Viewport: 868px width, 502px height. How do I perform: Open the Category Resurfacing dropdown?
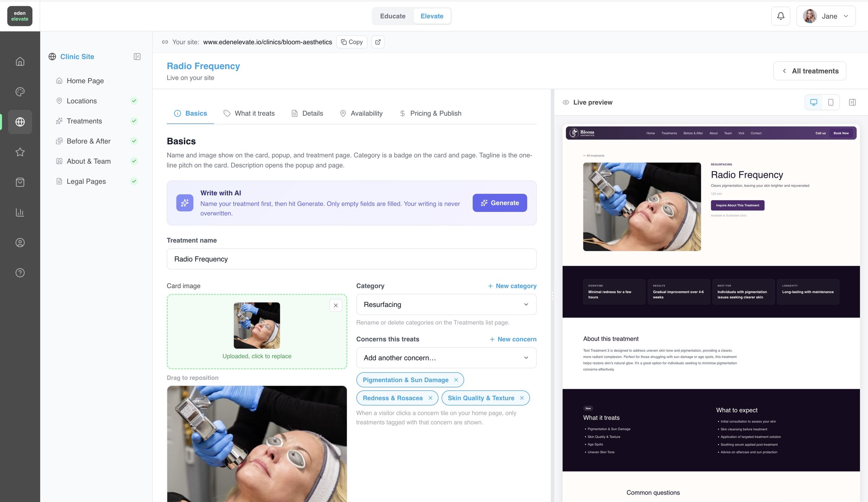pyautogui.click(x=446, y=304)
